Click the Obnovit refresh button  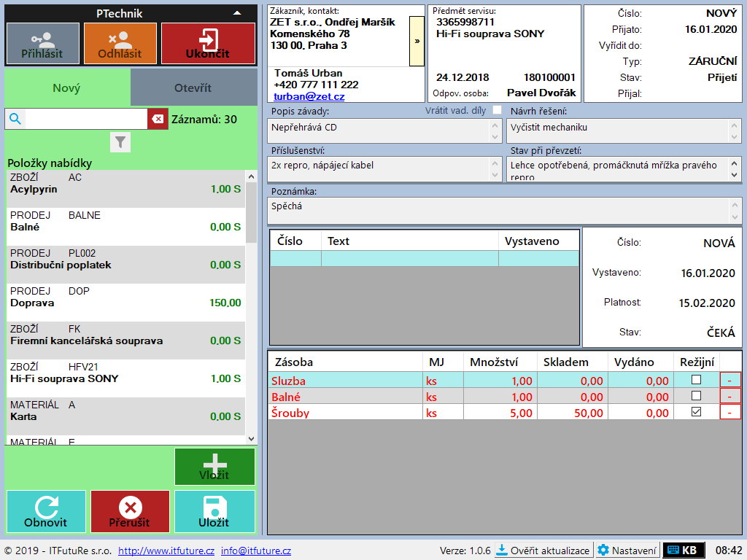pyautogui.click(x=46, y=511)
